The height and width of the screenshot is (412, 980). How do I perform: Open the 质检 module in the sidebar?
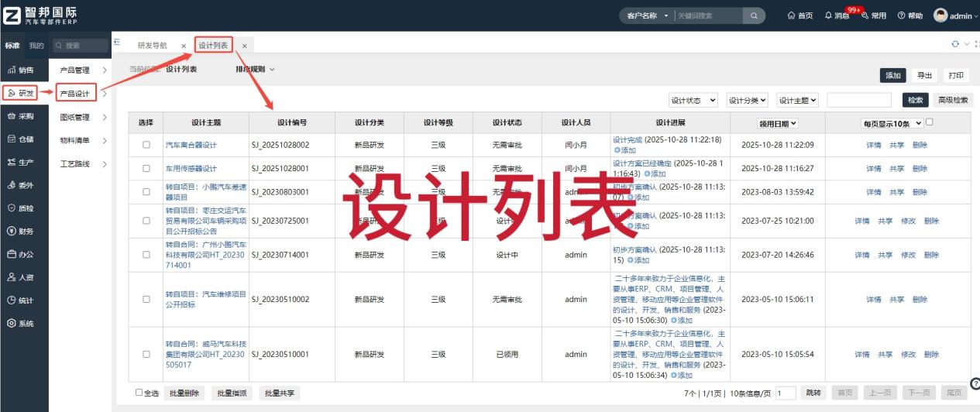(21, 208)
